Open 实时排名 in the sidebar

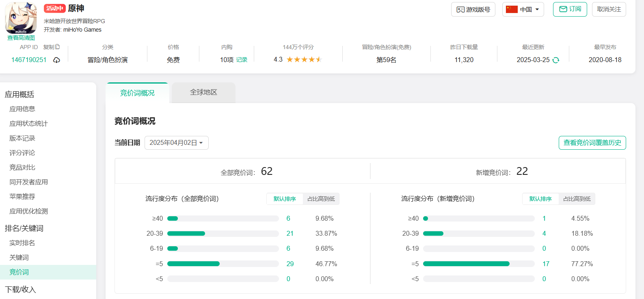coord(22,243)
